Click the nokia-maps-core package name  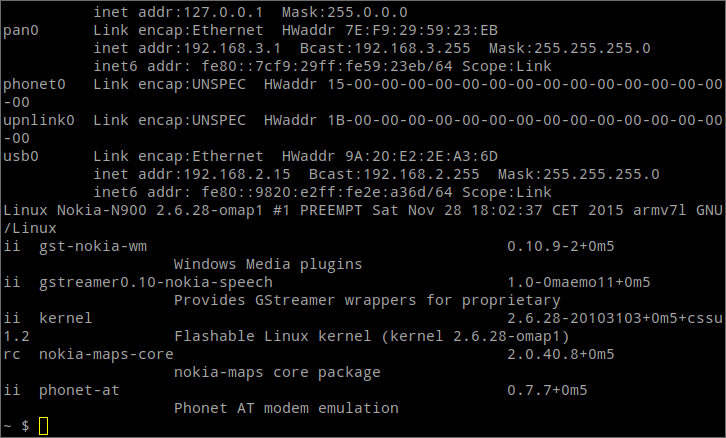coord(106,355)
